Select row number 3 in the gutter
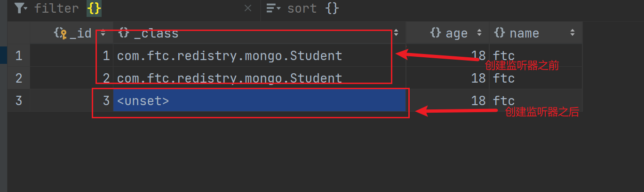The width and height of the screenshot is (644, 192). point(18,100)
